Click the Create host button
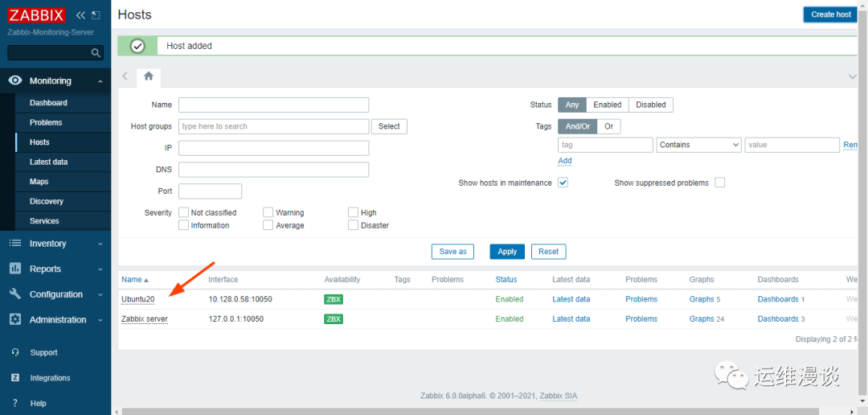The image size is (868, 415). pos(831,14)
